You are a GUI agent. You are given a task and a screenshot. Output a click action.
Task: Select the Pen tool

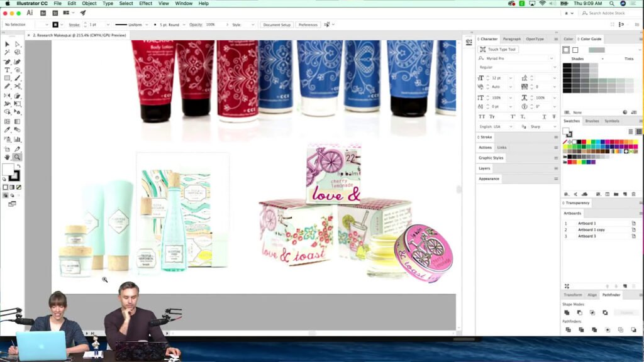point(7,62)
